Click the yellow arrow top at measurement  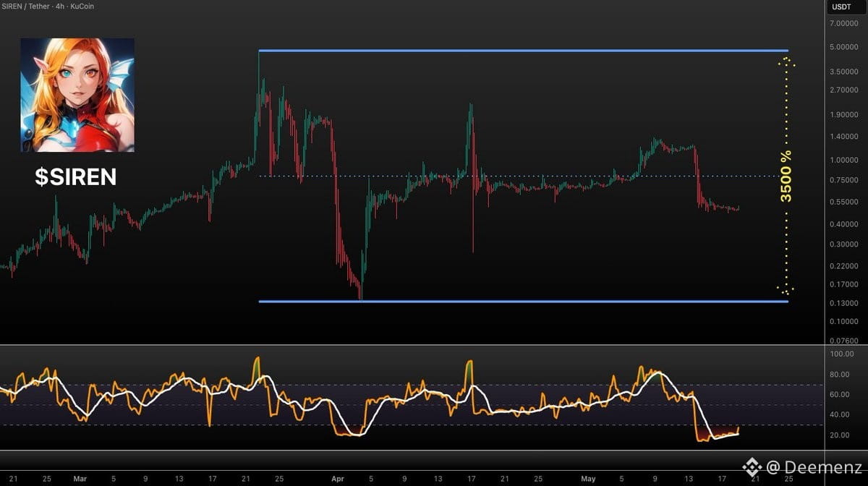[x=787, y=62]
